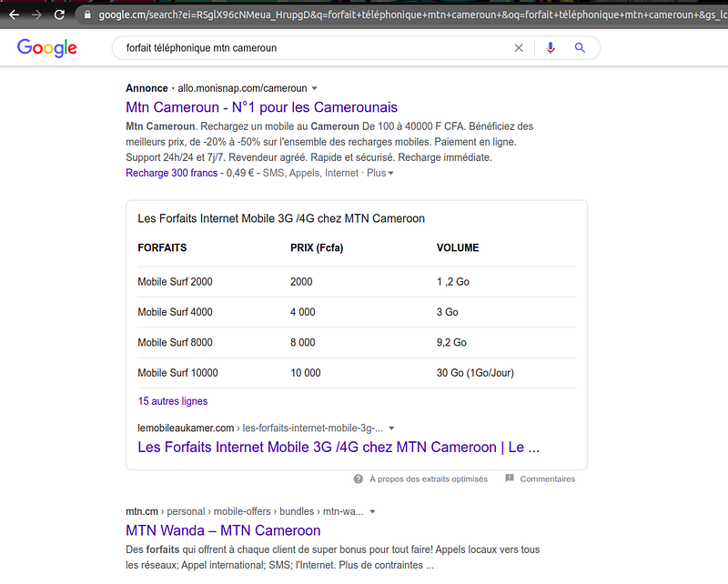
Task: Click the Commentaires link
Action: (548, 478)
